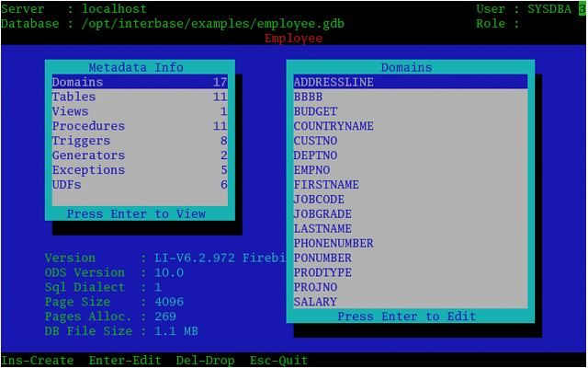Click Ins-Create in bottom bar
The image size is (588, 368).
[x=38, y=361]
